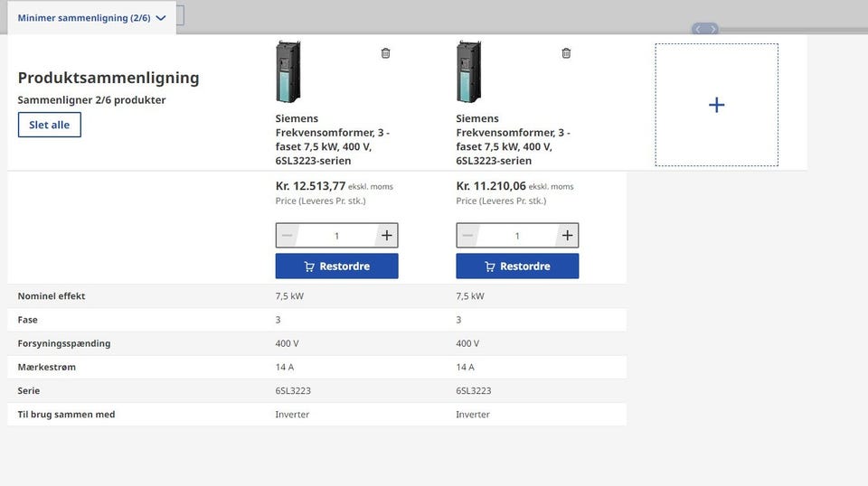Delete first Siemens product from comparison

coord(385,53)
